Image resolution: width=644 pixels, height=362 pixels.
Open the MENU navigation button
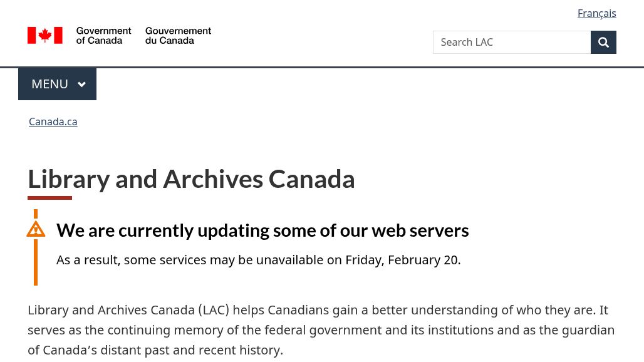[x=57, y=84]
